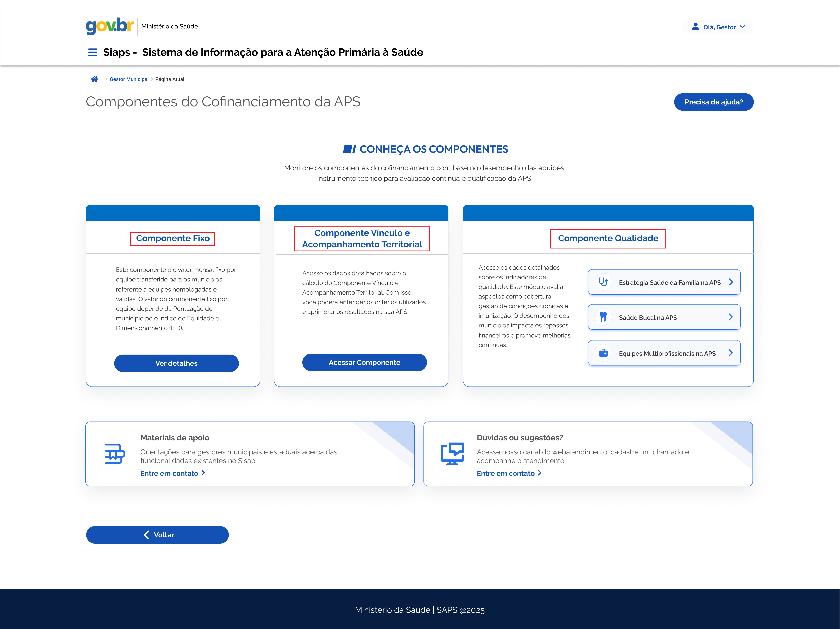Click Precisa de ajuda? button
840x629 pixels.
click(714, 102)
